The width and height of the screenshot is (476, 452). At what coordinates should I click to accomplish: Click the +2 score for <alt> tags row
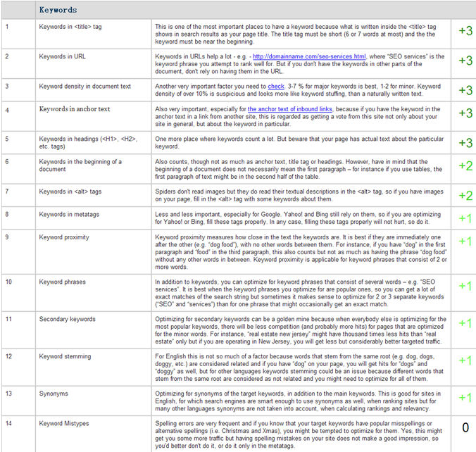(x=465, y=196)
